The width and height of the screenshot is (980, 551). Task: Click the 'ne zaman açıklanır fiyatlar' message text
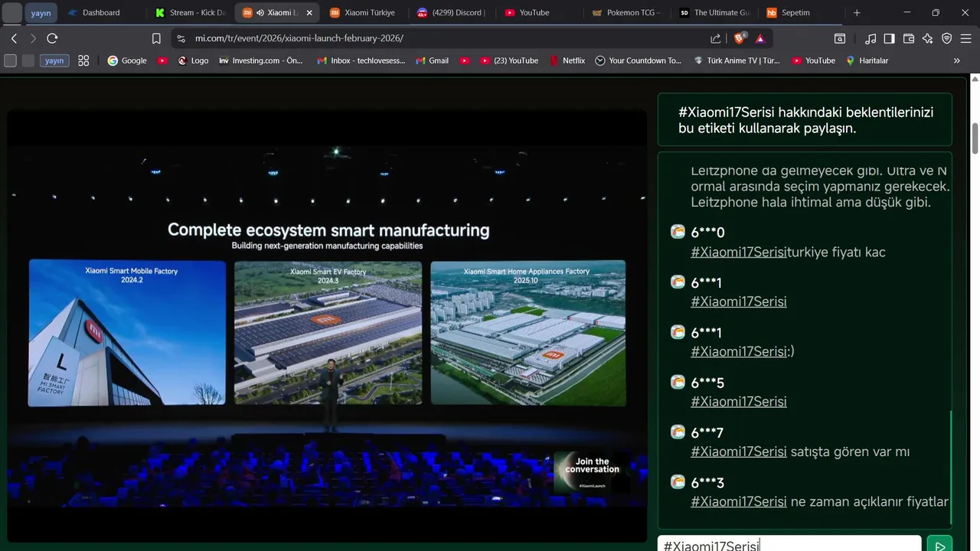point(870,502)
